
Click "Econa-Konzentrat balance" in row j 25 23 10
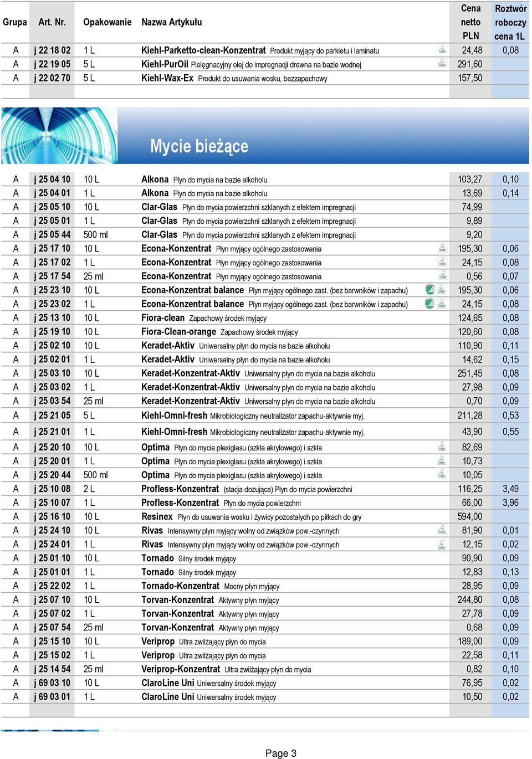coord(192,290)
